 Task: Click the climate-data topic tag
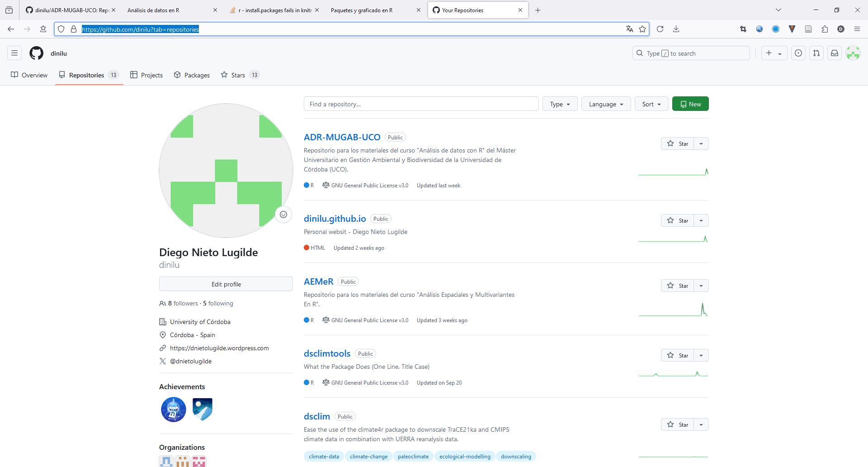[x=324, y=457]
